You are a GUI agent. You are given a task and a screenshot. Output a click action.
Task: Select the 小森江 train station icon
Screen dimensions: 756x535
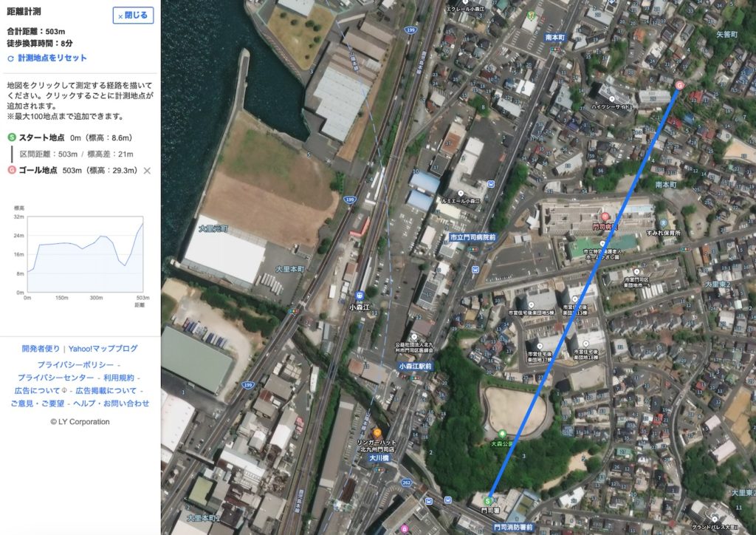click(x=360, y=296)
